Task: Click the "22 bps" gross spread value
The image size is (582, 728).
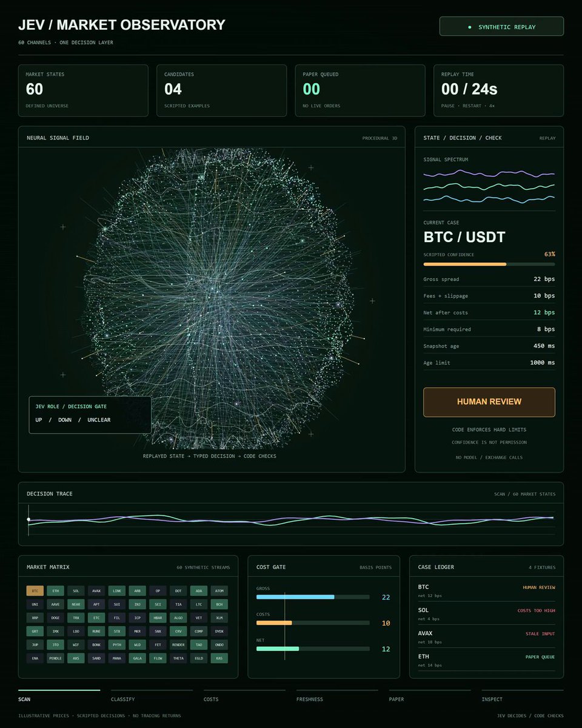Action: [x=544, y=279]
